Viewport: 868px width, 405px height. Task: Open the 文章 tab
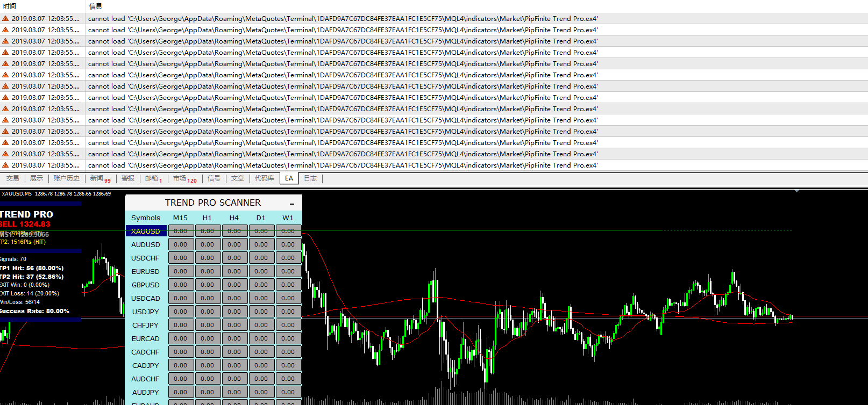[x=238, y=178]
